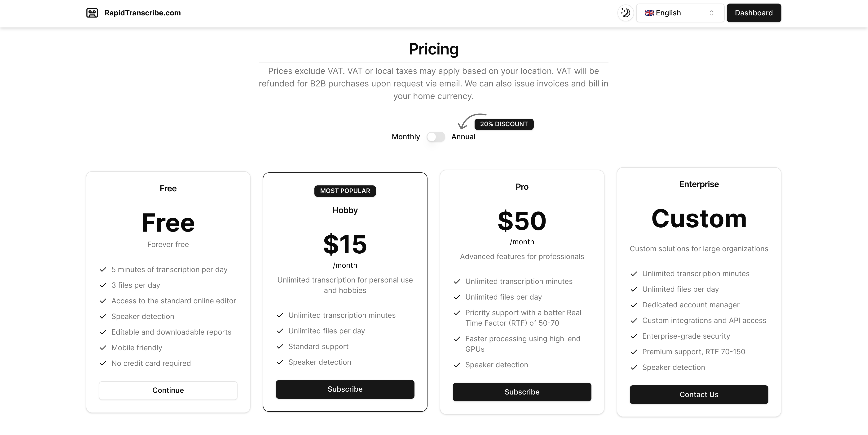
Task: Subscribe to the Pro $50 plan
Action: pos(522,392)
